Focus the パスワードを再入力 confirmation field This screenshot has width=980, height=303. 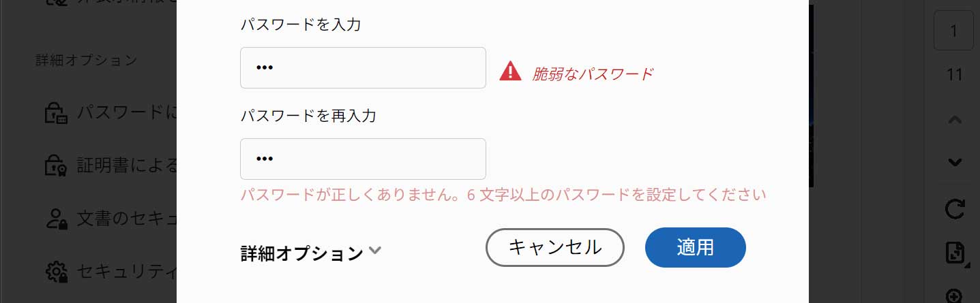click(363, 159)
